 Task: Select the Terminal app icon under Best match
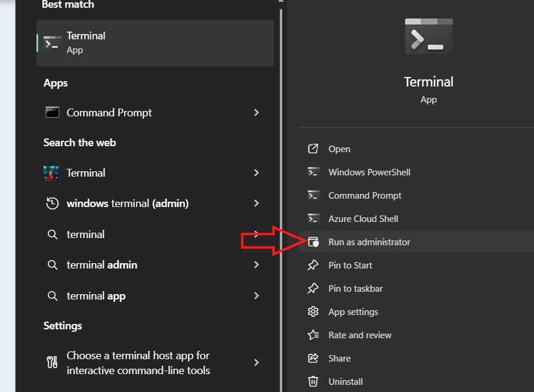[x=52, y=42]
